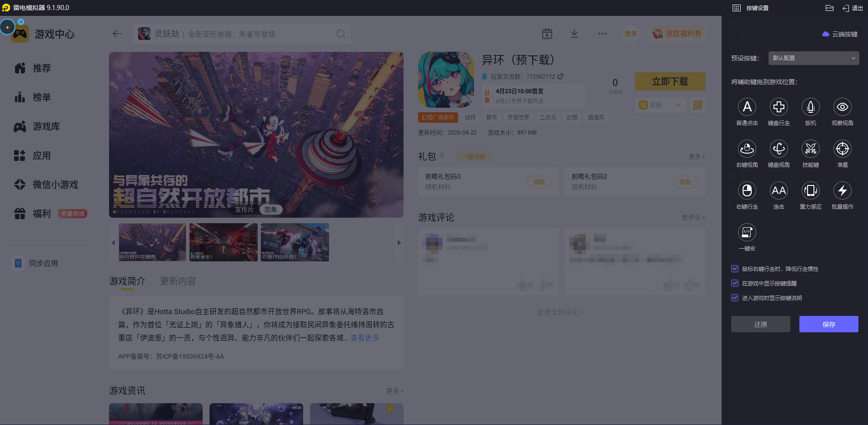Select the 技能键 crossed swords icon
The width and height of the screenshot is (868, 425).
coord(810,149)
